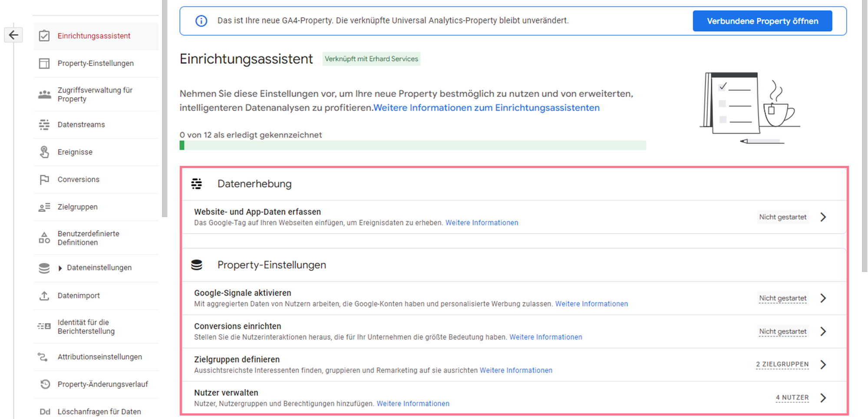The height and width of the screenshot is (419, 868).
Task: Expand Zielgruppen definieren with its arrow
Action: click(x=823, y=364)
